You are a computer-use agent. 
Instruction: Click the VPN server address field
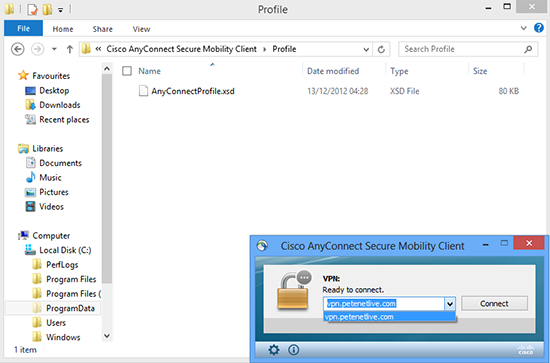point(384,304)
